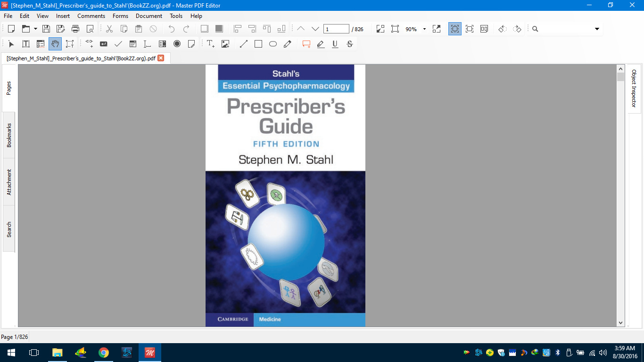Open the Pages side panel tab
This screenshot has width=644, height=362.
coord(9,88)
